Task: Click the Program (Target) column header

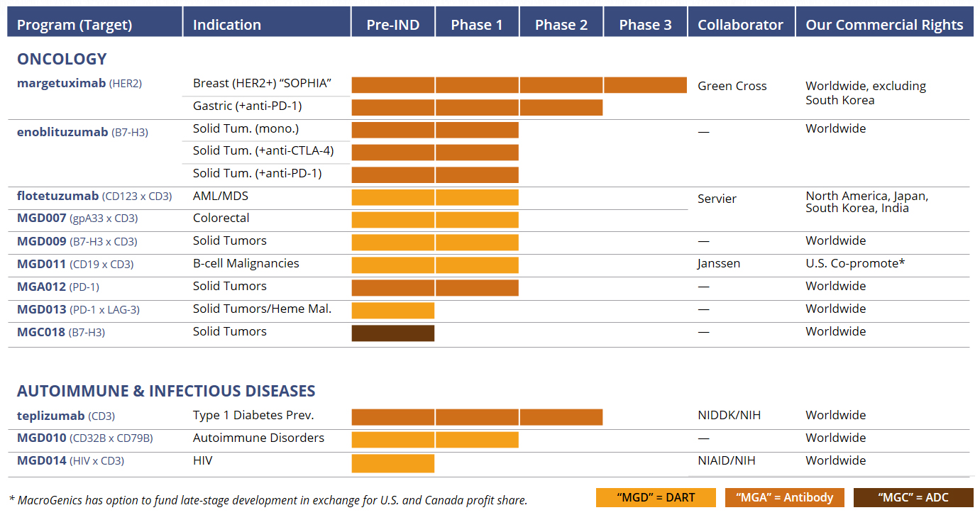Action: point(75,25)
